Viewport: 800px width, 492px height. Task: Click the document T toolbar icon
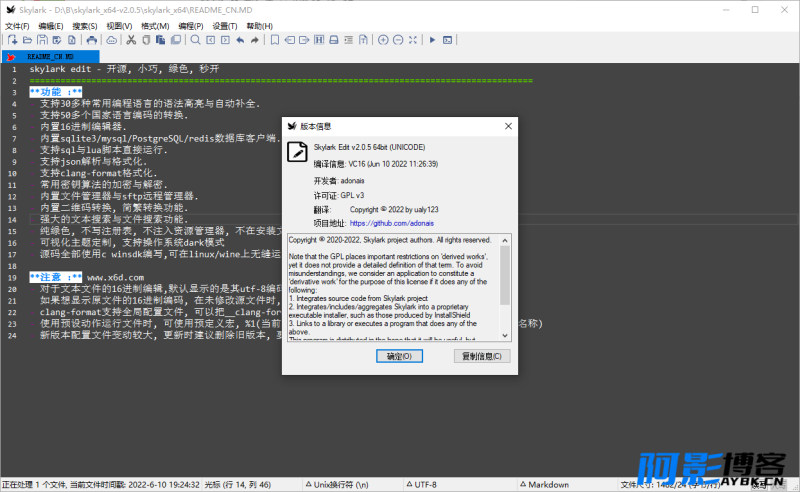(x=363, y=40)
